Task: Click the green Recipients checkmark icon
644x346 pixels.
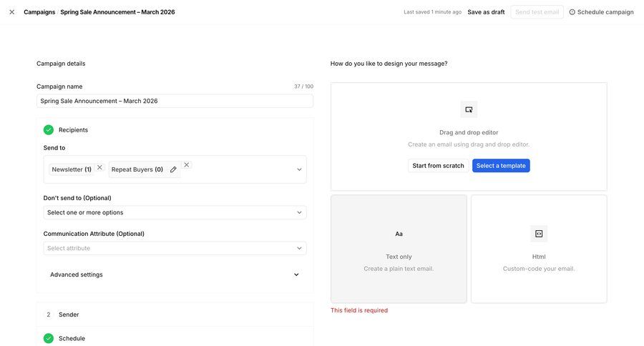Action: pyautogui.click(x=49, y=129)
